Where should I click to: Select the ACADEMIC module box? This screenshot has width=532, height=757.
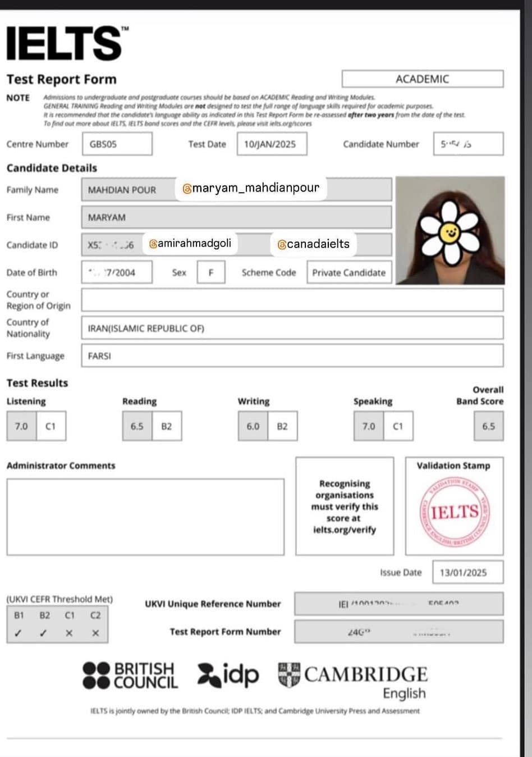[422, 79]
